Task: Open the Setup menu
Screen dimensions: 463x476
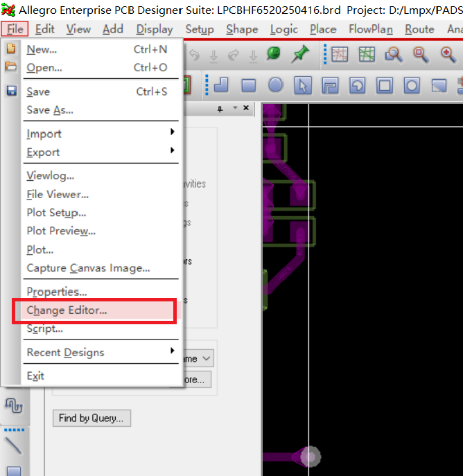Action: click(x=200, y=29)
